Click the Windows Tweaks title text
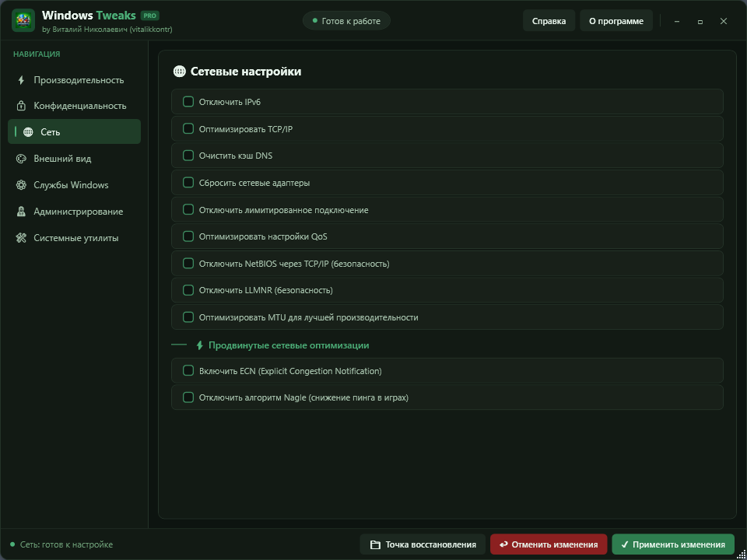 (x=89, y=16)
